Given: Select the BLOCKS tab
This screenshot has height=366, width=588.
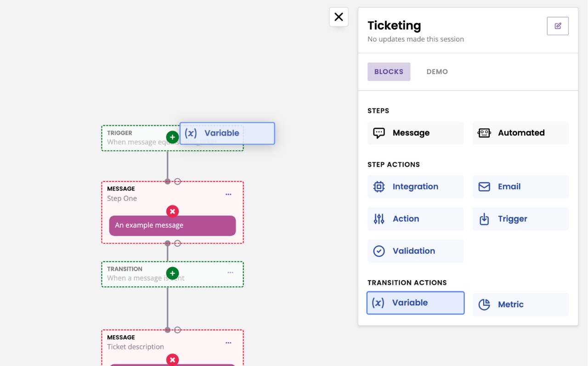Looking at the screenshot, I should (389, 72).
